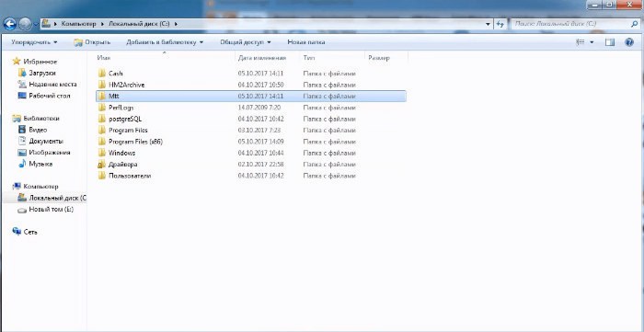644x332 pixels.
Task: Click the PerfLogs folder icon
Action: [x=102, y=108]
